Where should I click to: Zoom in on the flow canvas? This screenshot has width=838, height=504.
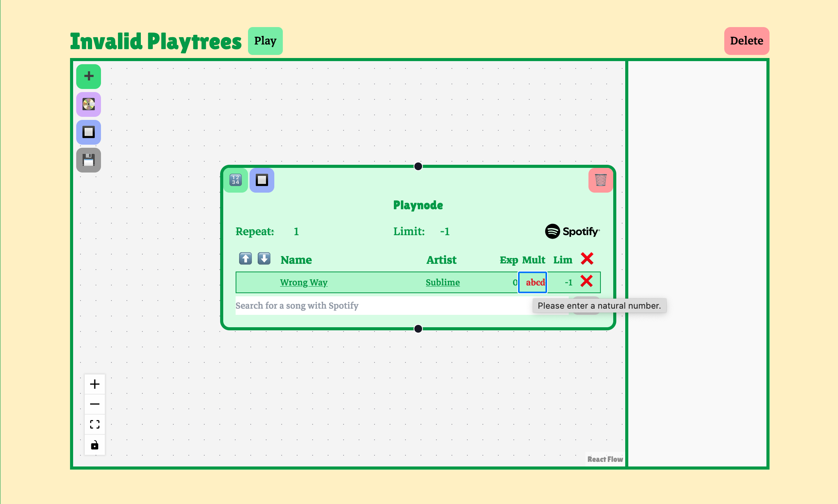(95, 384)
